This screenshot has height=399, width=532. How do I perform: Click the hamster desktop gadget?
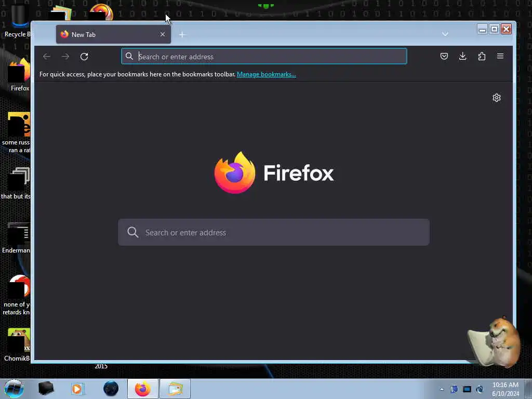pyautogui.click(x=495, y=342)
